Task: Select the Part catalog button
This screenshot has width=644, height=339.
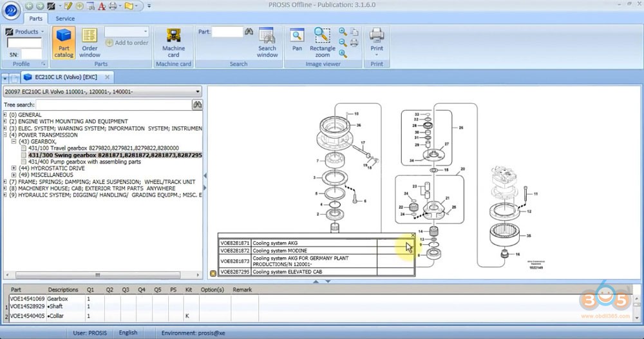Action: point(64,43)
